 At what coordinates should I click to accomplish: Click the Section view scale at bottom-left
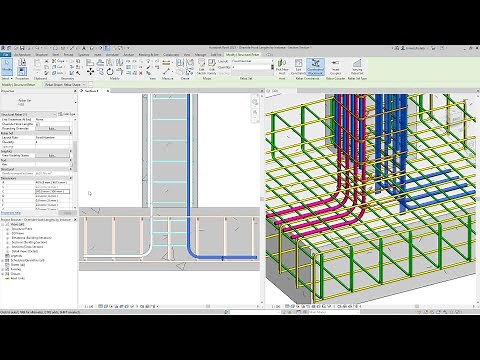point(88,306)
